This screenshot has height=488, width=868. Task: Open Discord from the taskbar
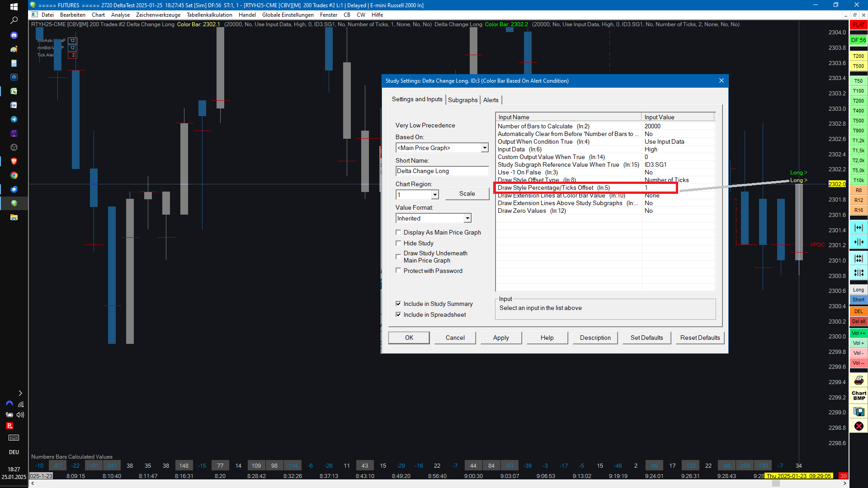coord(14,35)
